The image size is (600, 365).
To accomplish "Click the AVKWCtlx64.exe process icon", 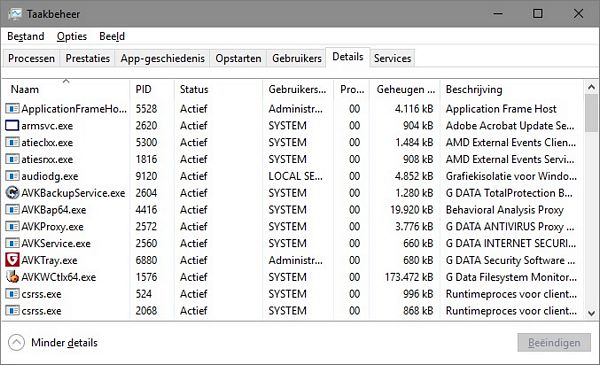I will [12, 277].
